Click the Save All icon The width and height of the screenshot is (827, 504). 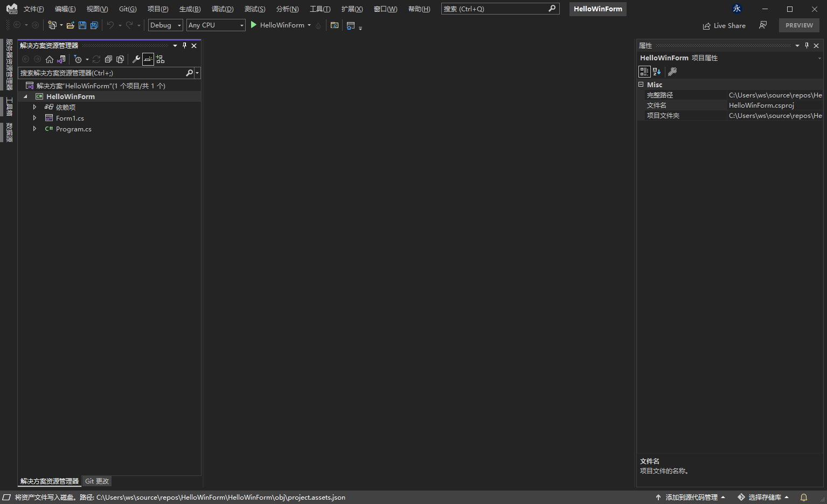click(x=94, y=25)
